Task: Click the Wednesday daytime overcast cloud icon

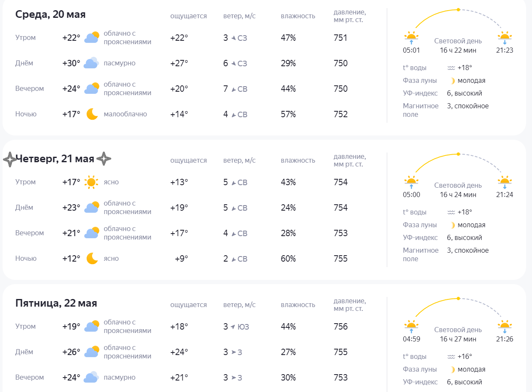Action: [92, 63]
